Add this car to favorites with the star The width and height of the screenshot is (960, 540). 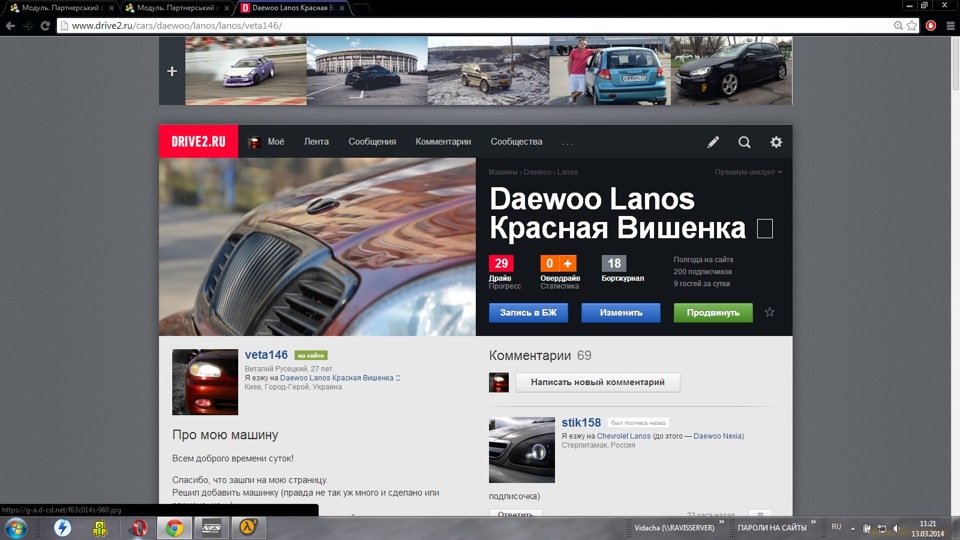coord(770,312)
